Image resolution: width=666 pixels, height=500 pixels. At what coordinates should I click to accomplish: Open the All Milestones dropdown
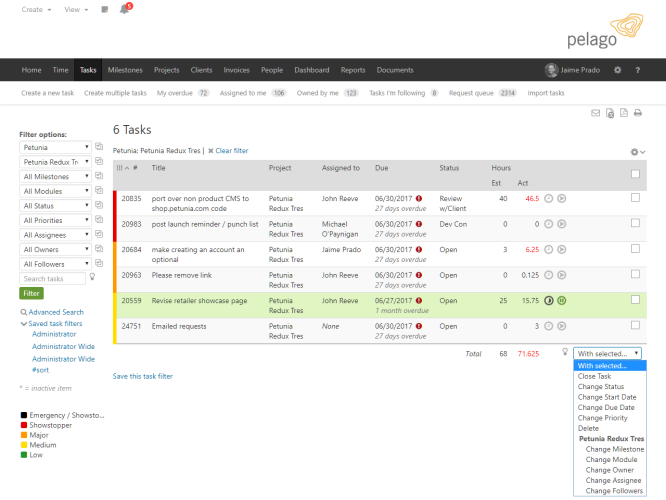[55, 176]
